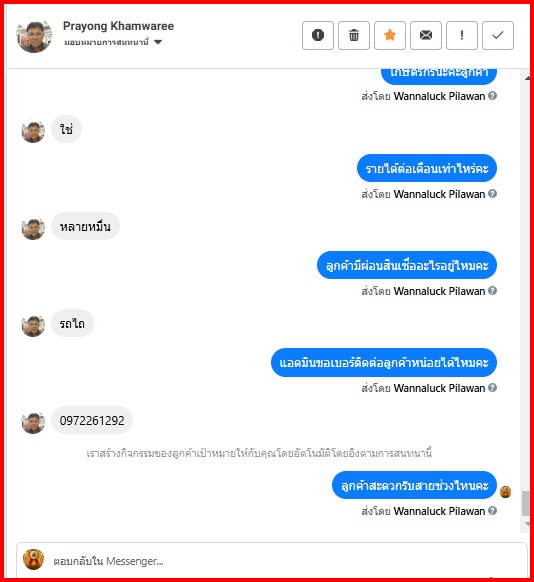534x582 pixels.
Task: Mark conversation unread with envelope icon
Action: coord(426,35)
